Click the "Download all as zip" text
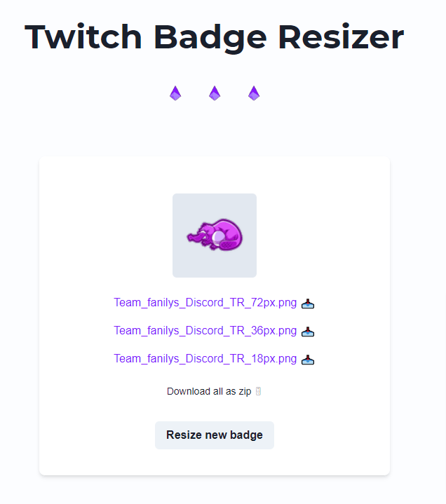The height and width of the screenshot is (504, 446). tap(208, 391)
